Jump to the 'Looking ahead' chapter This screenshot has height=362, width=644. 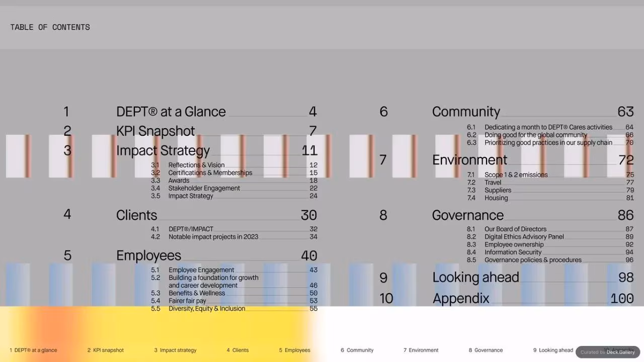[475, 278]
